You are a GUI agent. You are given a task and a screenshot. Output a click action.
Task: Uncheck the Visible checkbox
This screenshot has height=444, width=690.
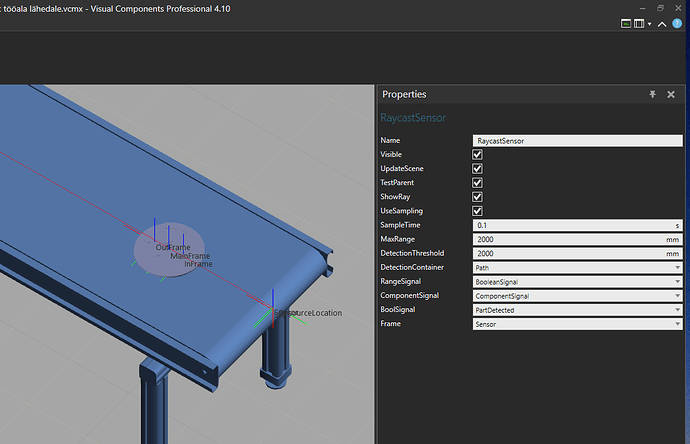(477, 155)
